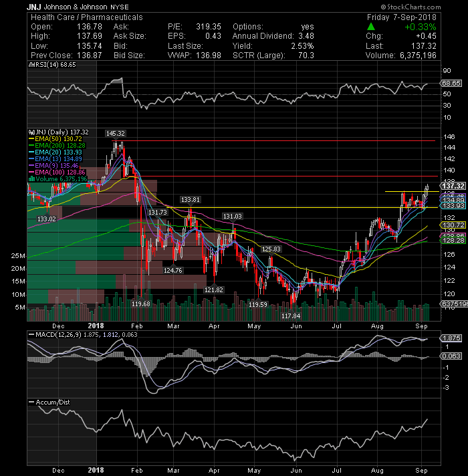Click the 121.82 low annotation
This screenshot has width=468, height=476.
214,290
